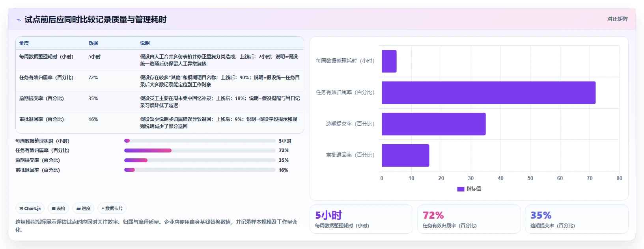Image resolution: width=644 pixels, height=249 pixels.
Task: Click the 试点前后应同时比较记录质量与管理耗时 title
Action: point(95,19)
